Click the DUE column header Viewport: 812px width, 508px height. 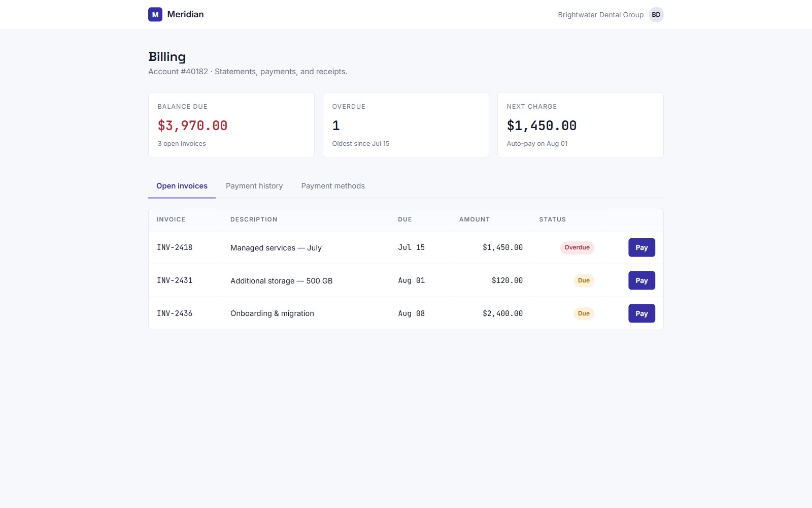click(405, 219)
